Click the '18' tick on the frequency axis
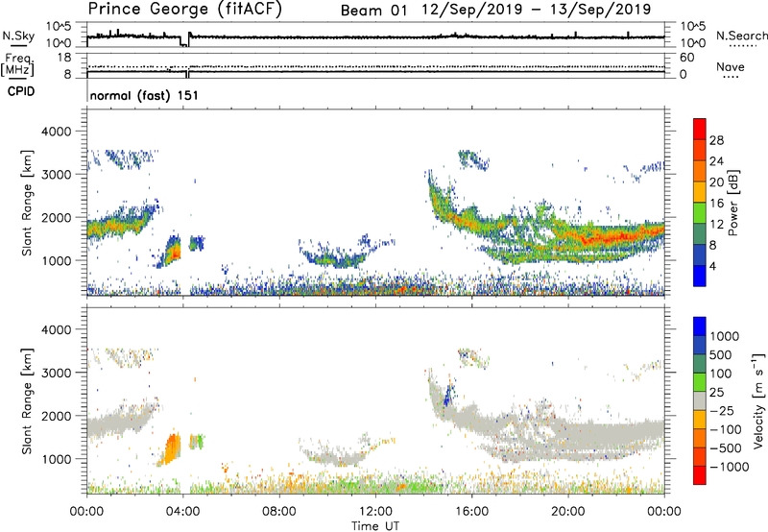This screenshot has height=532, width=768. click(64, 58)
